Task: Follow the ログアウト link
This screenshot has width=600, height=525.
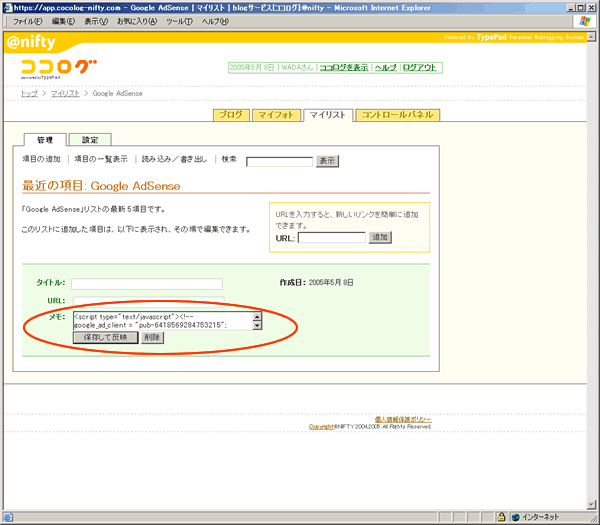Action: point(420,68)
